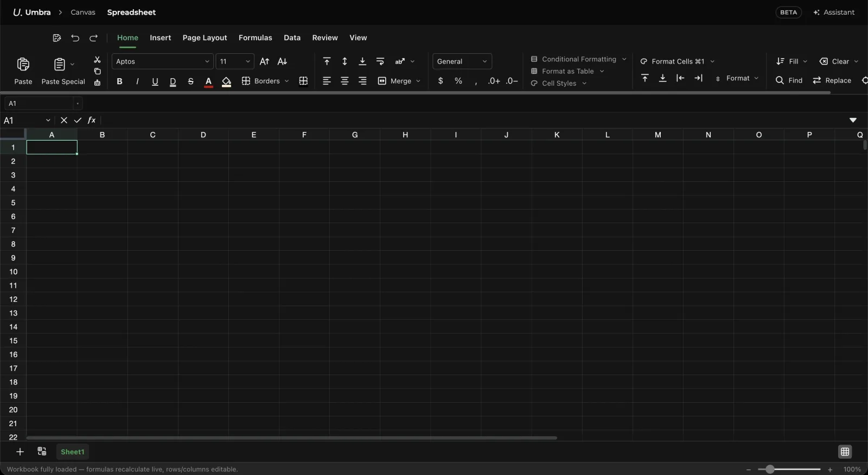Click the Copy icon below scissors
868x475 pixels.
(97, 71)
